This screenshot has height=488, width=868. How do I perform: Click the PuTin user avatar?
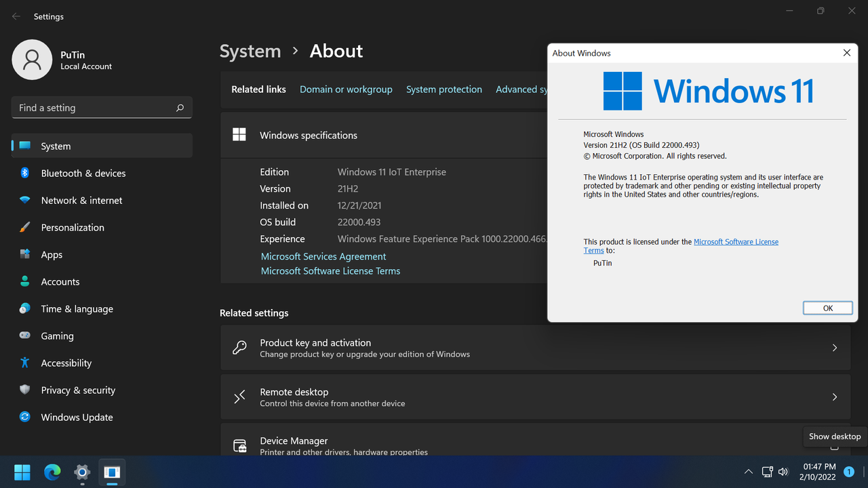(x=32, y=60)
